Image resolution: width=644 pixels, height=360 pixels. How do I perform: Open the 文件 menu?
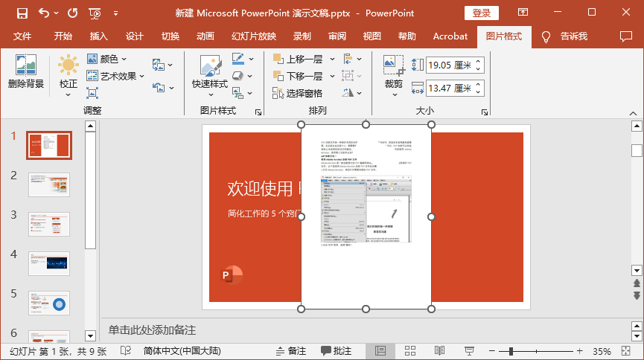pos(22,36)
